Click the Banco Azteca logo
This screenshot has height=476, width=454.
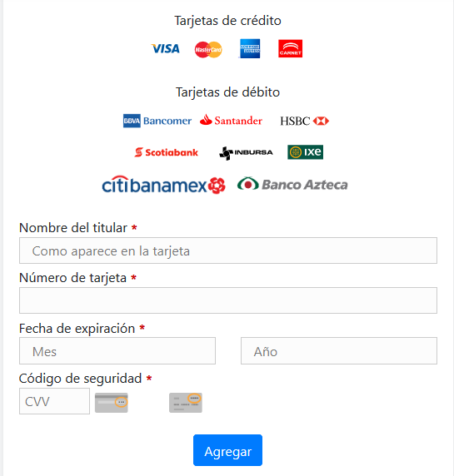pos(292,184)
